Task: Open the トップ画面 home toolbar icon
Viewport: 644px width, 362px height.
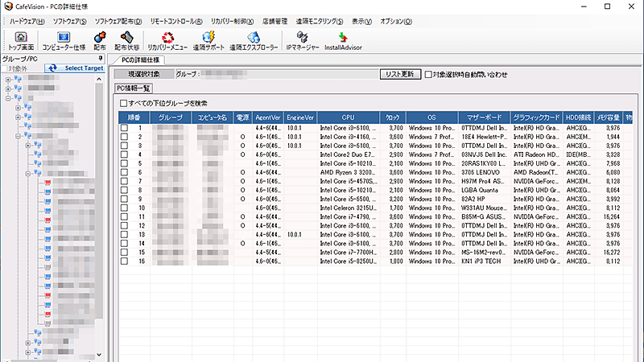Action: coord(21,41)
